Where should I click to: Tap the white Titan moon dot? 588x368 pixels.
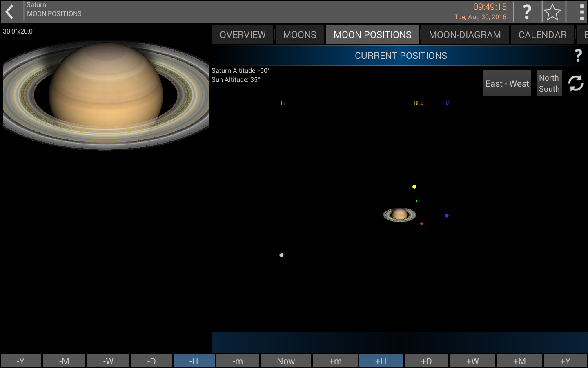[x=281, y=255]
